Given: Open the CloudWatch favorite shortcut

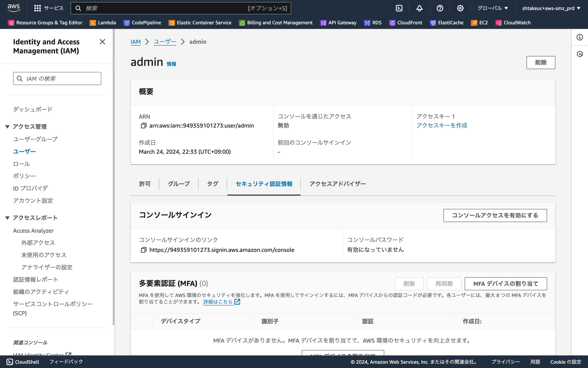Looking at the screenshot, I should (513, 23).
